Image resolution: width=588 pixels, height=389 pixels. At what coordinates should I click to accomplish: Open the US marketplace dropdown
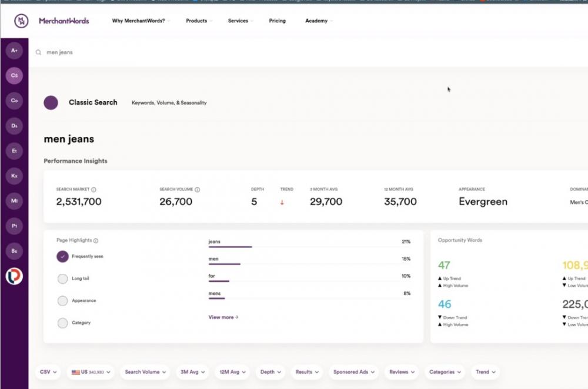91,372
